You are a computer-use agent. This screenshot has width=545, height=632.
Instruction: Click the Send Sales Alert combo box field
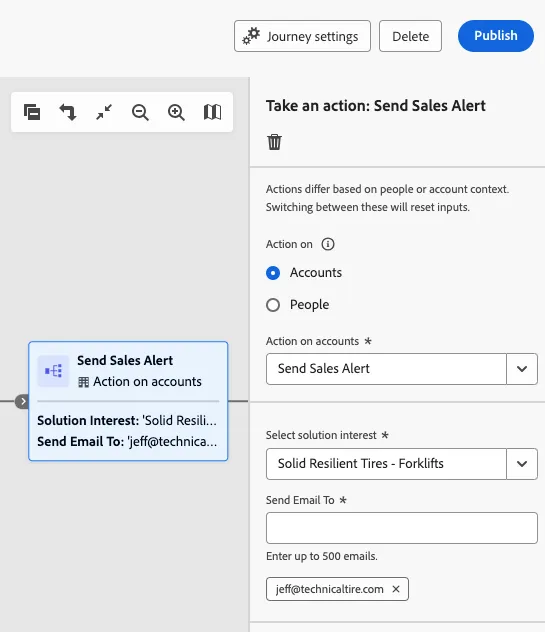tap(386, 369)
